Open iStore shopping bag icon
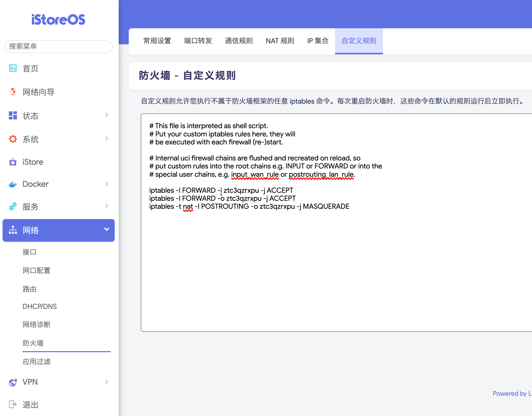The height and width of the screenshot is (416, 532). [x=13, y=162]
